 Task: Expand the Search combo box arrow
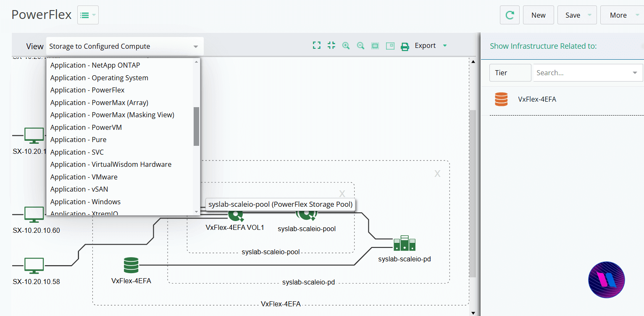tap(635, 73)
